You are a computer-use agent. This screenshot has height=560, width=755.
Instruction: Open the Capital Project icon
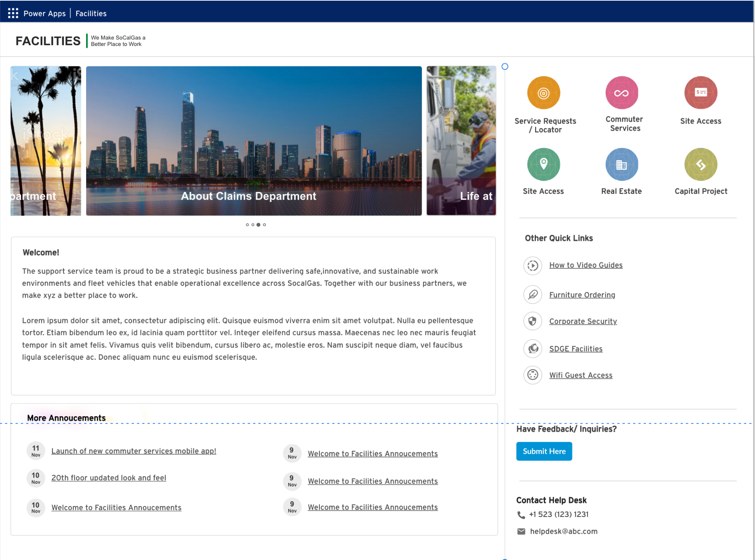pyautogui.click(x=700, y=164)
